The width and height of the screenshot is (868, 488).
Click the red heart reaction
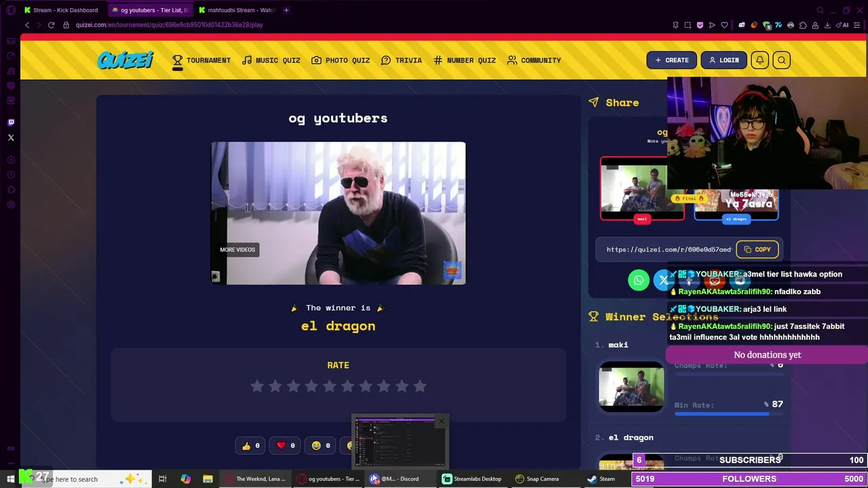pos(285,445)
